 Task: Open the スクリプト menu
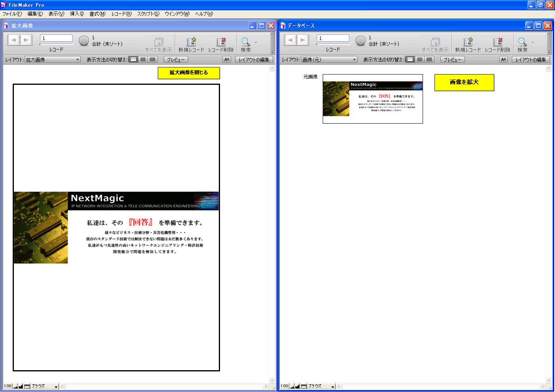click(148, 14)
